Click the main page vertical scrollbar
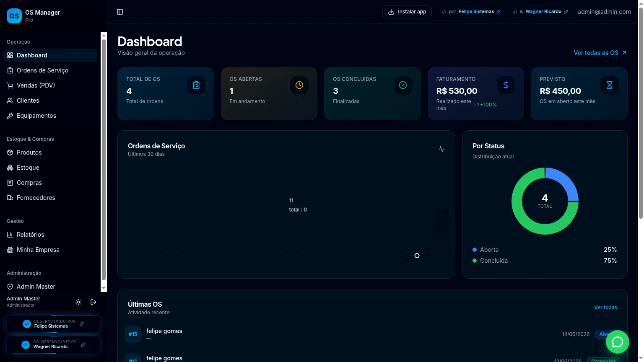The width and height of the screenshot is (644, 362). coord(641,113)
